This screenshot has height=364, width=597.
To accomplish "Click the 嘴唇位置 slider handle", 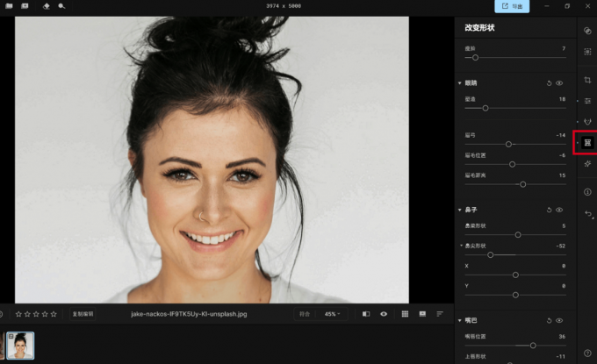I will click(532, 346).
